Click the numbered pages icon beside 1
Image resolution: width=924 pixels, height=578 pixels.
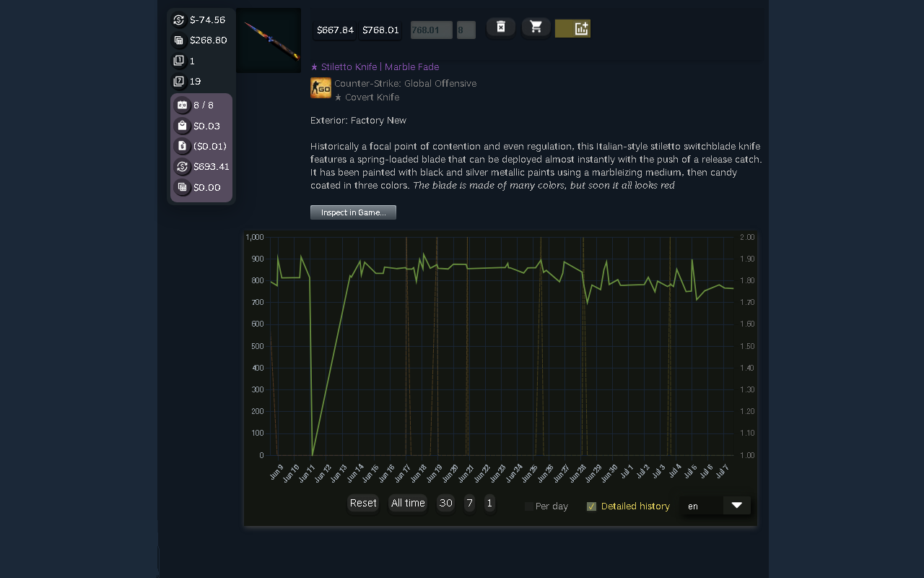(x=179, y=61)
